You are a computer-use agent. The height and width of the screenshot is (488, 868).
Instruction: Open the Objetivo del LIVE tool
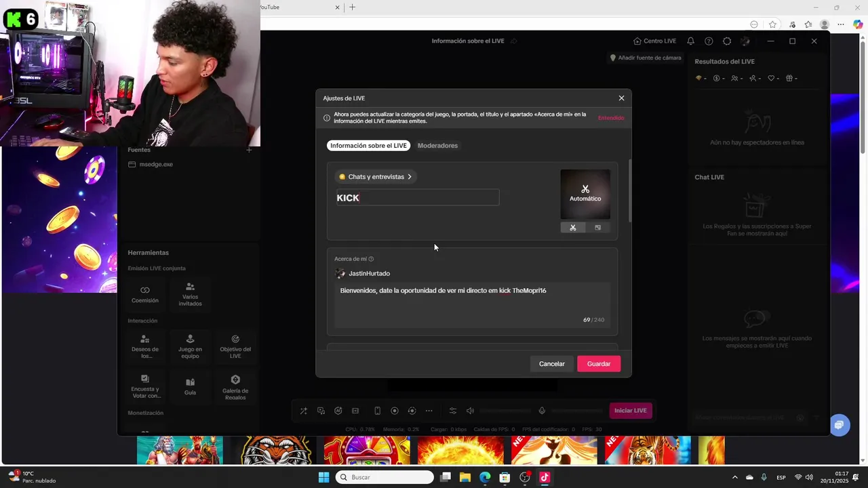coord(235,346)
